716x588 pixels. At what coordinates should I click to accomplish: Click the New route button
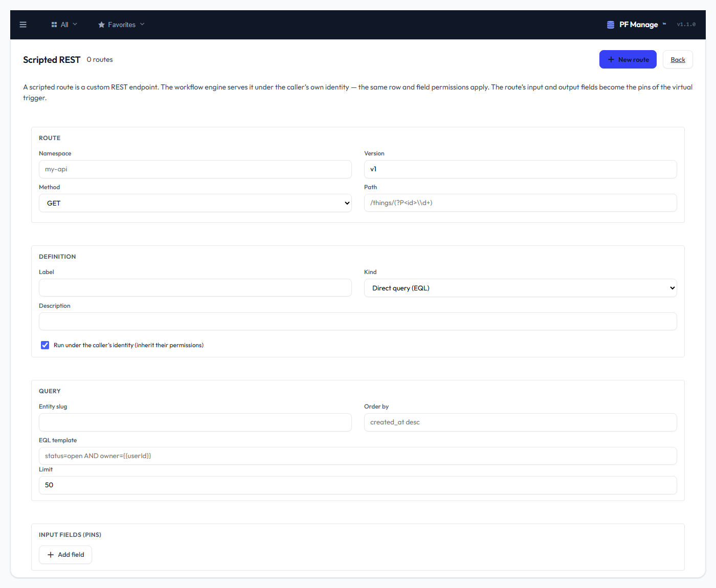pos(628,59)
